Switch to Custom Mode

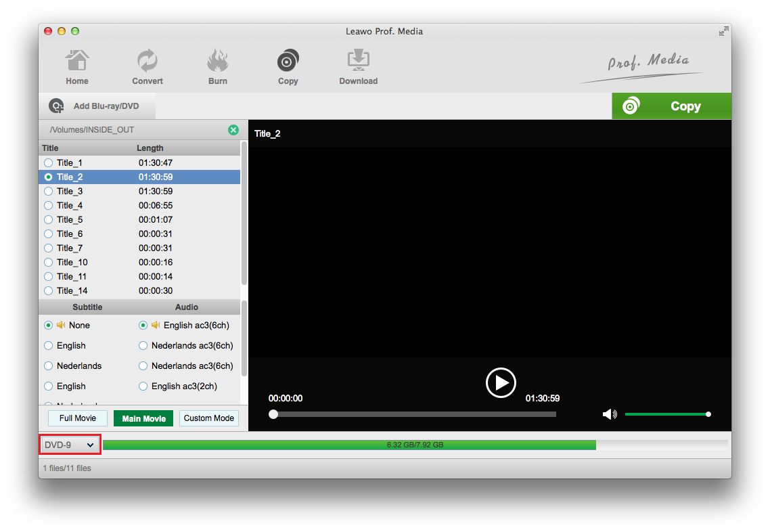(208, 418)
